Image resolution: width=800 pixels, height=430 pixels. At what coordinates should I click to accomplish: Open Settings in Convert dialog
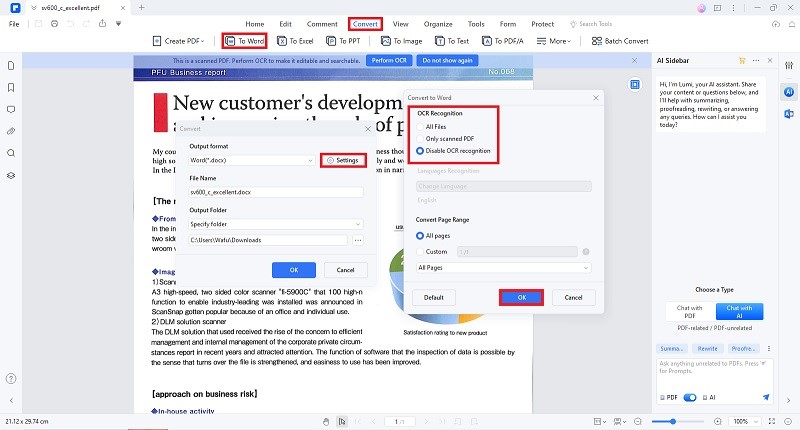pyautogui.click(x=343, y=160)
